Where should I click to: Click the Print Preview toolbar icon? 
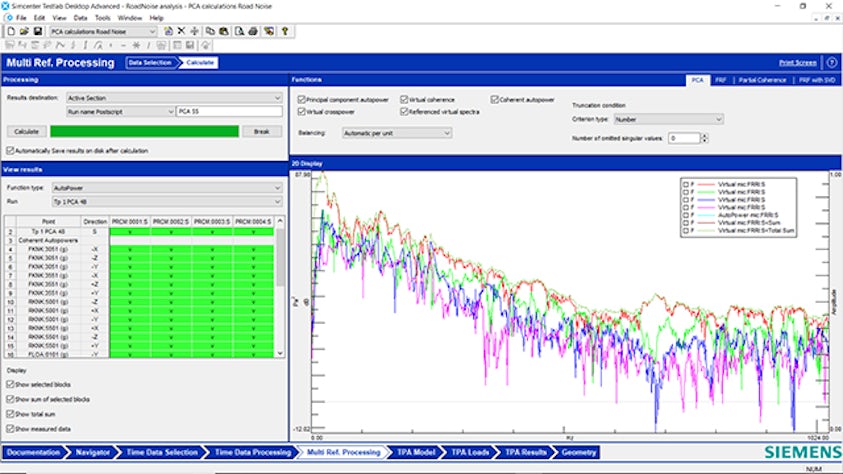239,32
